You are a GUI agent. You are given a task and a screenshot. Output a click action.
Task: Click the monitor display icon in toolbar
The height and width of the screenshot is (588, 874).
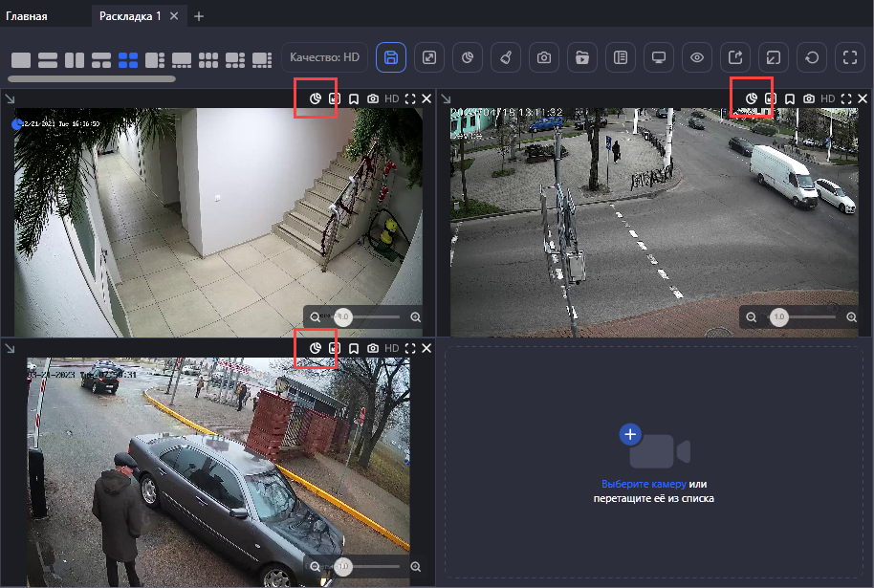click(658, 57)
